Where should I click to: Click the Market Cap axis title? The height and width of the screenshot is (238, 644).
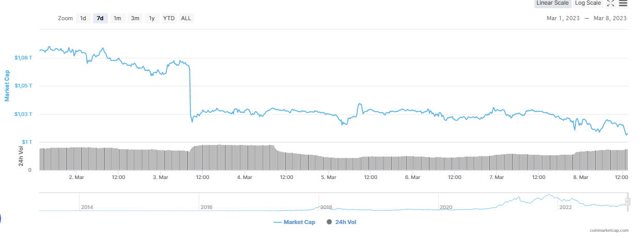(x=7, y=85)
